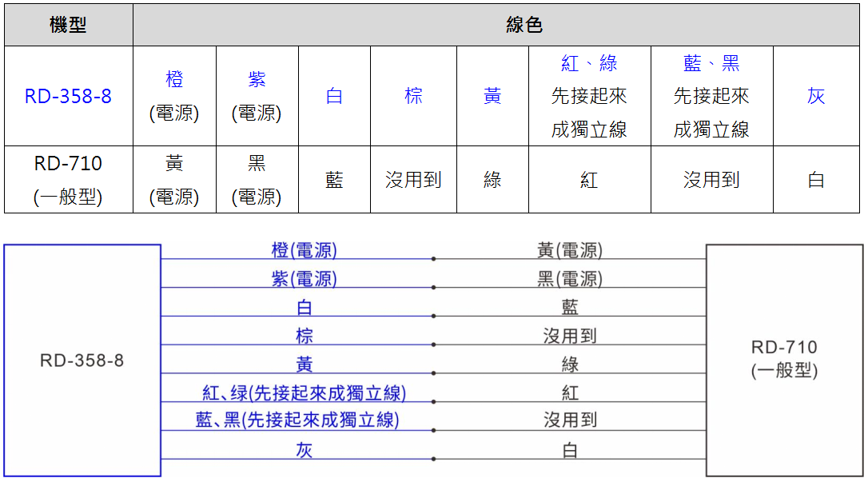The height and width of the screenshot is (482, 868).
Task: Select RD-710 (一般型) cell in the table
Action: coord(69,180)
